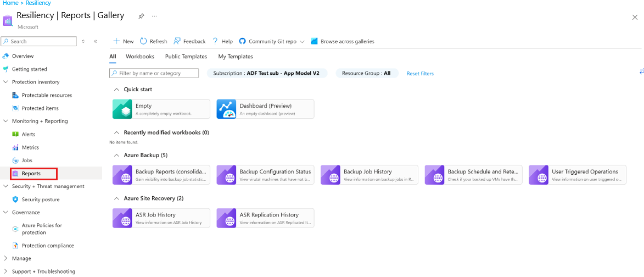Open User Triggered Operations workbook card

pyautogui.click(x=578, y=175)
